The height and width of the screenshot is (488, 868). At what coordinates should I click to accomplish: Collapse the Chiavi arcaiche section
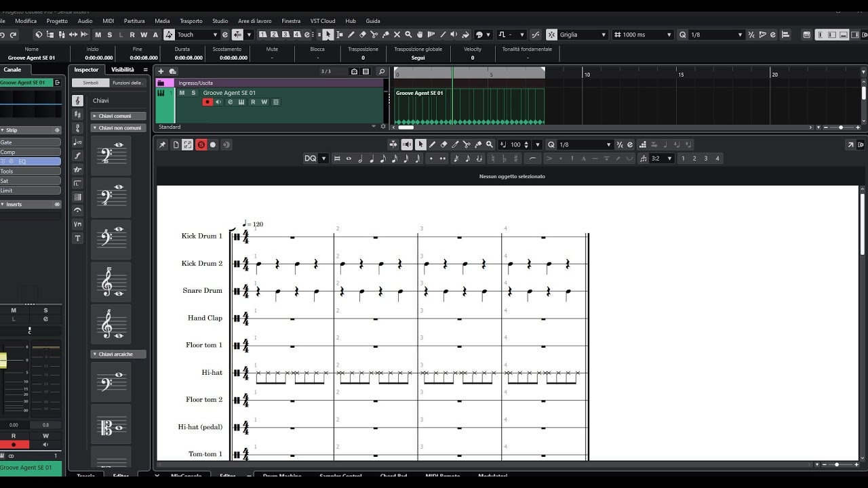119,354
